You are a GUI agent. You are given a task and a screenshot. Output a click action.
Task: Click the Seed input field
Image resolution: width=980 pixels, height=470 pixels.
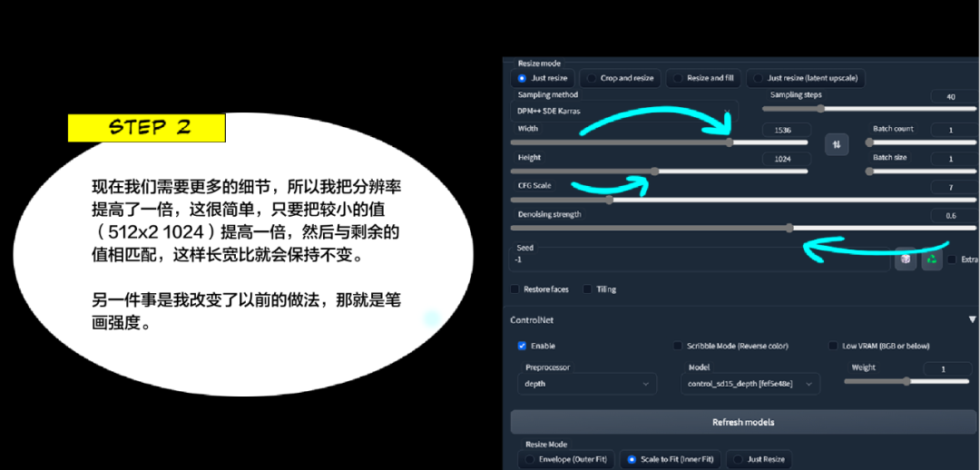[700, 259]
